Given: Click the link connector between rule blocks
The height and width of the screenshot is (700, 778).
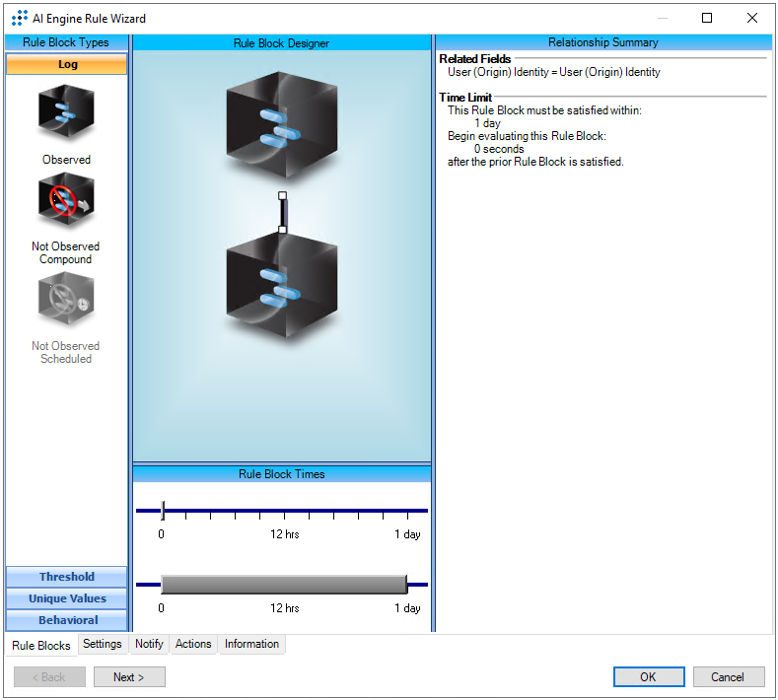Looking at the screenshot, I should click(282, 212).
